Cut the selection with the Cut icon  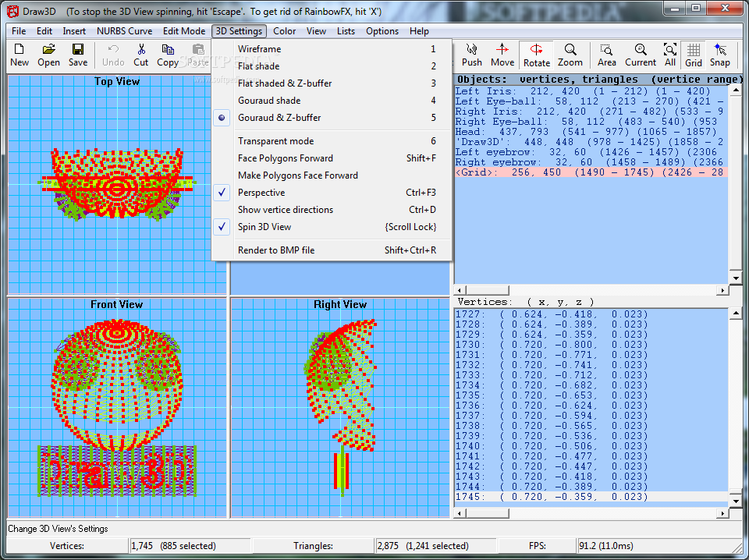point(141,55)
